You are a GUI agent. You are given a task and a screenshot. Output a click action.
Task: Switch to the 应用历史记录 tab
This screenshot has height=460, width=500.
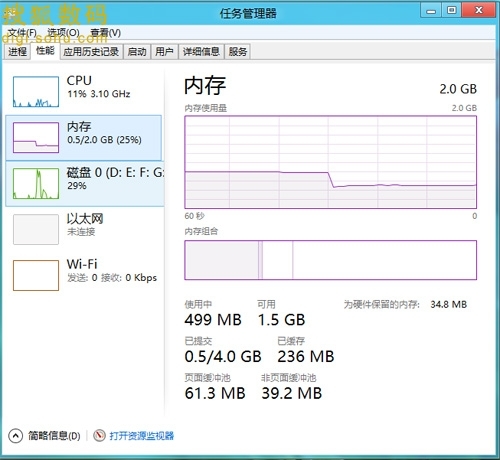pos(91,52)
